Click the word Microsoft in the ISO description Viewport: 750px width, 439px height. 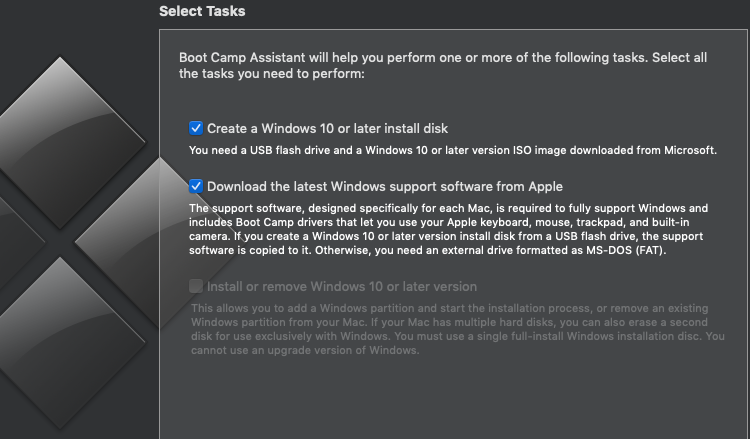689,150
